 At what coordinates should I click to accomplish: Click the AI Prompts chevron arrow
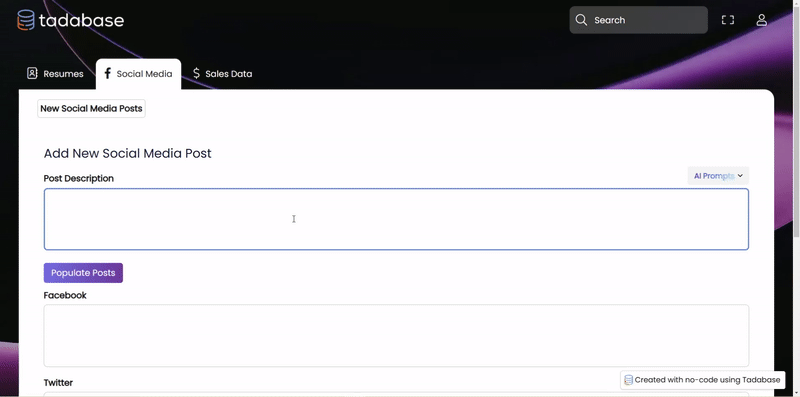[x=740, y=176]
